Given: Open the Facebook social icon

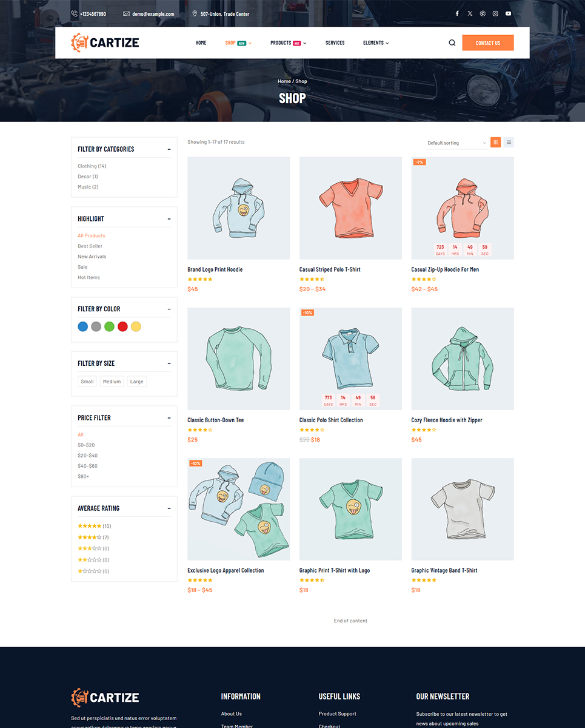Looking at the screenshot, I should [457, 13].
